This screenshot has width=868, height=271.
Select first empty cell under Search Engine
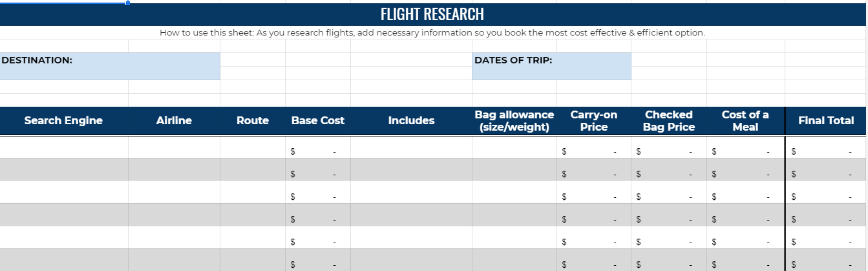pyautogui.click(x=63, y=147)
